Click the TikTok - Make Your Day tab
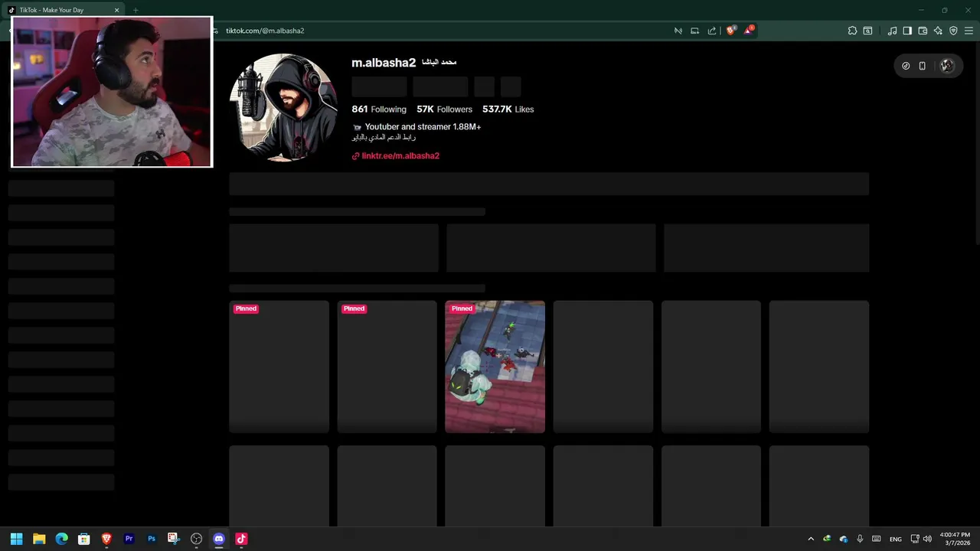 [x=63, y=10]
